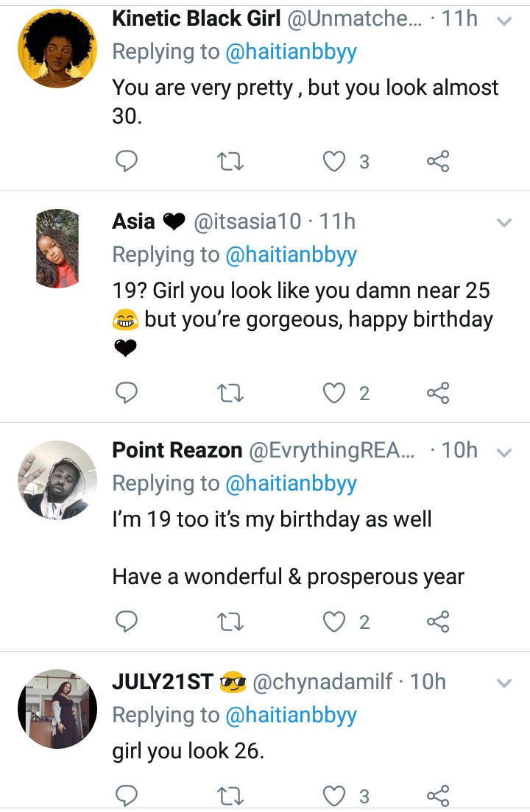530x812 pixels.
Task: Open the dropdown on Point Reazon's tweet
Action: tap(504, 452)
